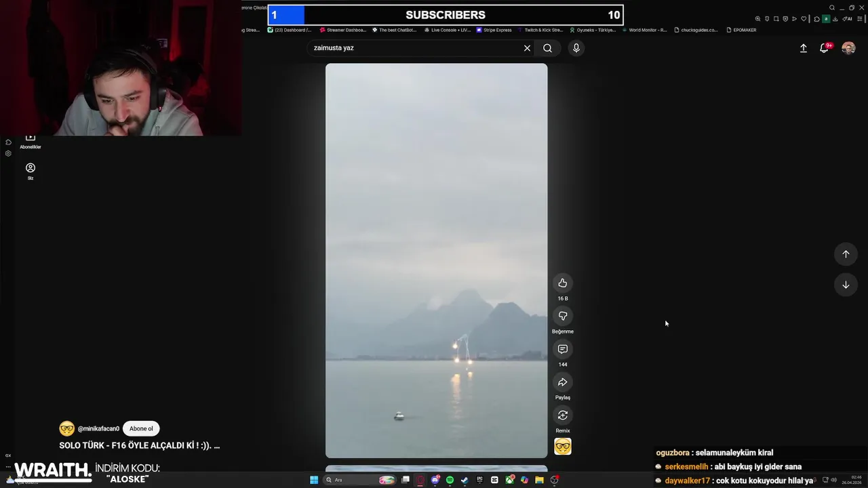The width and height of the screenshot is (868, 488).
Task: Dislike the Short (Beğenme)
Action: 562,316
